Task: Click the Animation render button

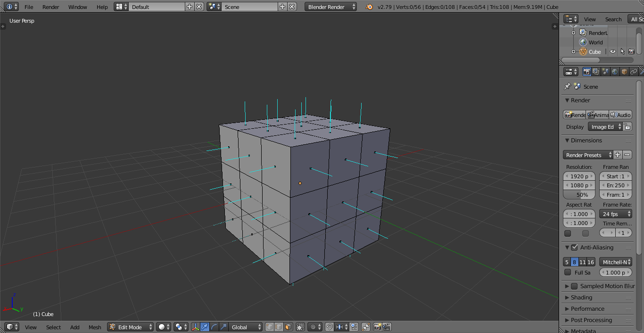Action: pyautogui.click(x=597, y=115)
